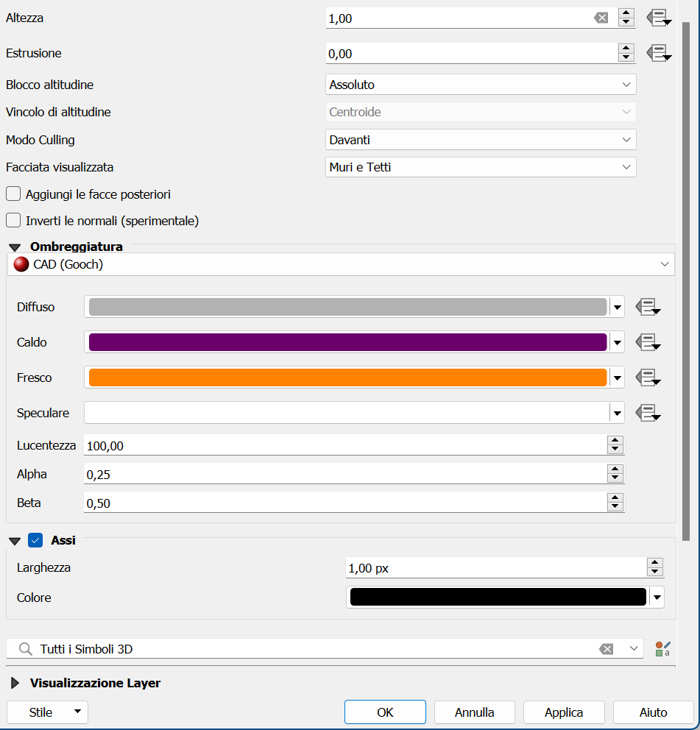700x730 pixels.
Task: Click the CAD (Gooch) red sphere icon
Action: (x=21, y=264)
